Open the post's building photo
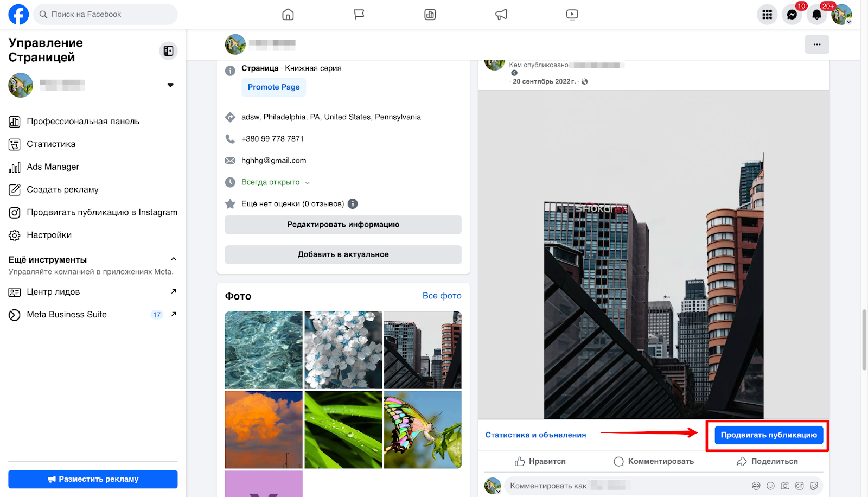Viewport: 868px width, 497px height. pyautogui.click(x=654, y=254)
